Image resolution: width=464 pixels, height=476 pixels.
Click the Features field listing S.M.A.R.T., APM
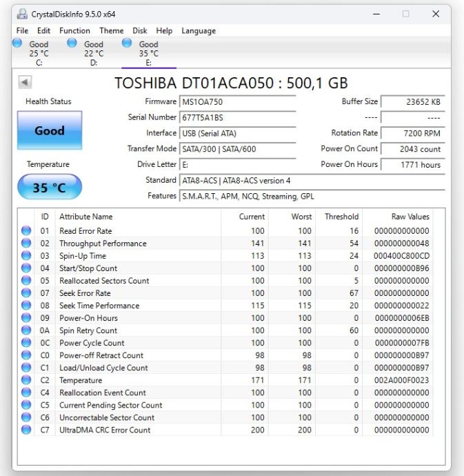coord(312,197)
